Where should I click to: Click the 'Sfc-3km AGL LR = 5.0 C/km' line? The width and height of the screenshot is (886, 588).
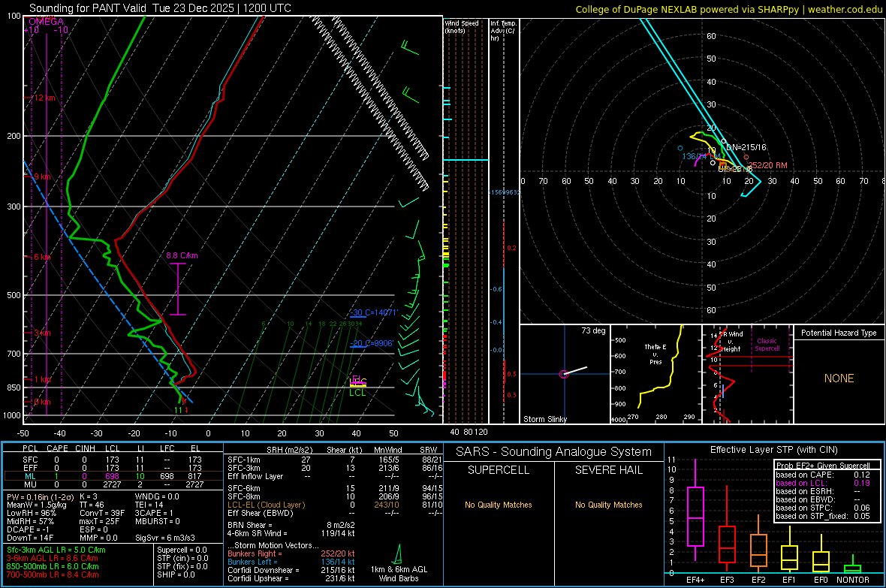tap(56, 550)
